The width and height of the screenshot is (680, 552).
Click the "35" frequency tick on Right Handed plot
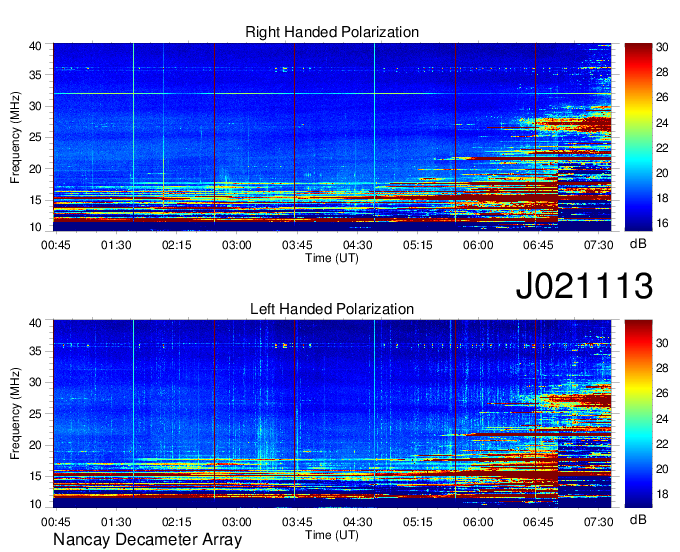point(35,75)
